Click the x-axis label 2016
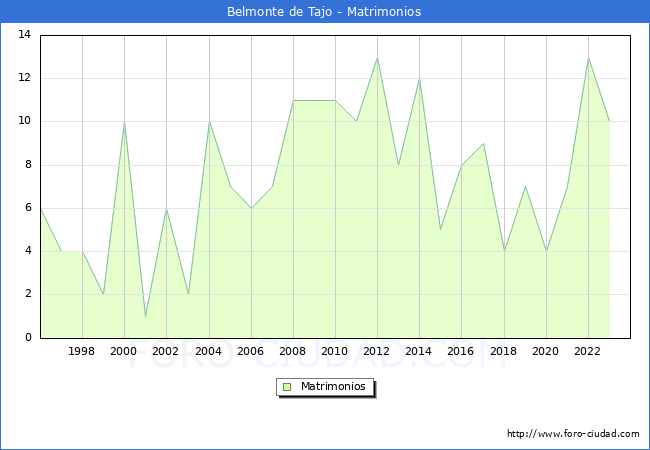The image size is (650, 450). [x=460, y=351]
